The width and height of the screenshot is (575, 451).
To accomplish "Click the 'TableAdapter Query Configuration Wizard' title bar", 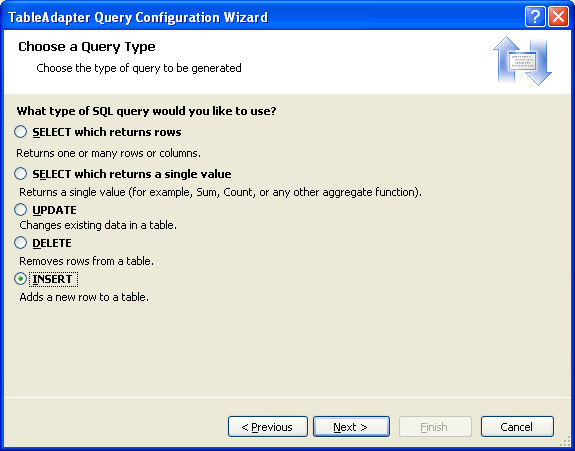I will [x=138, y=17].
